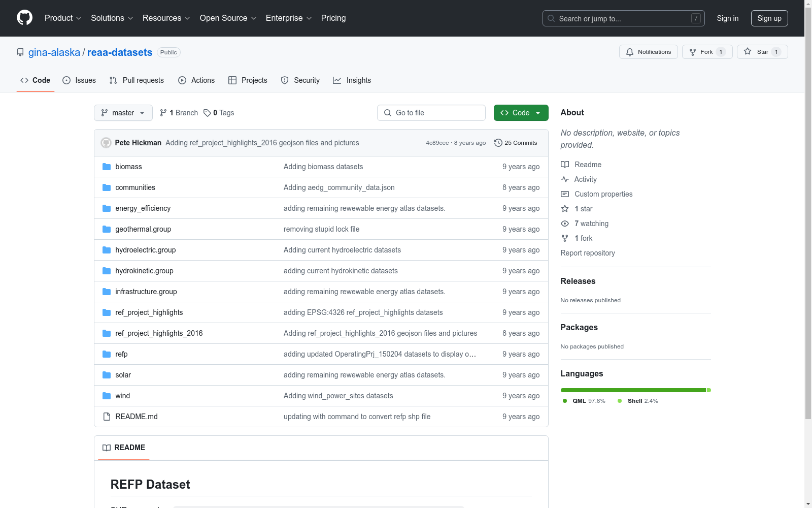Open the communities folder icon
This screenshot has width=812, height=508.
[107, 187]
